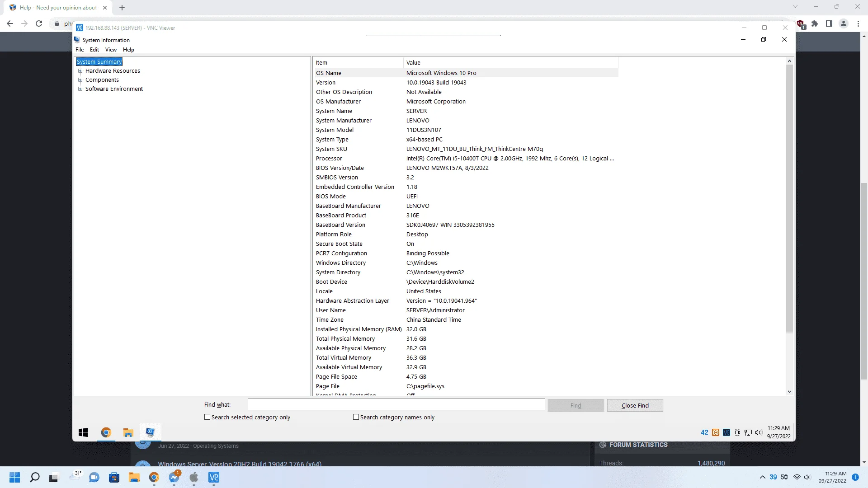868x488 pixels.
Task: Click the vertical scrollbar in System Information details
Action: pos(789,199)
